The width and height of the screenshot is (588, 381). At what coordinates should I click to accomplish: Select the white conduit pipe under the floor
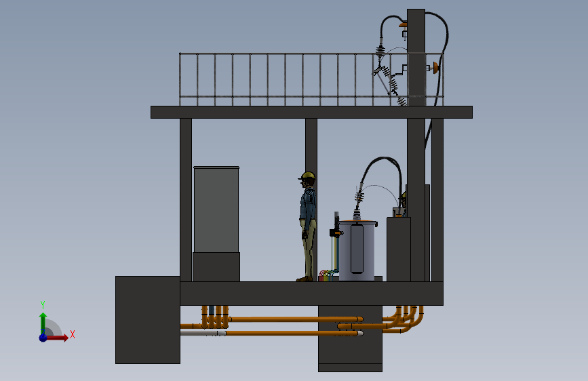tap(203, 333)
